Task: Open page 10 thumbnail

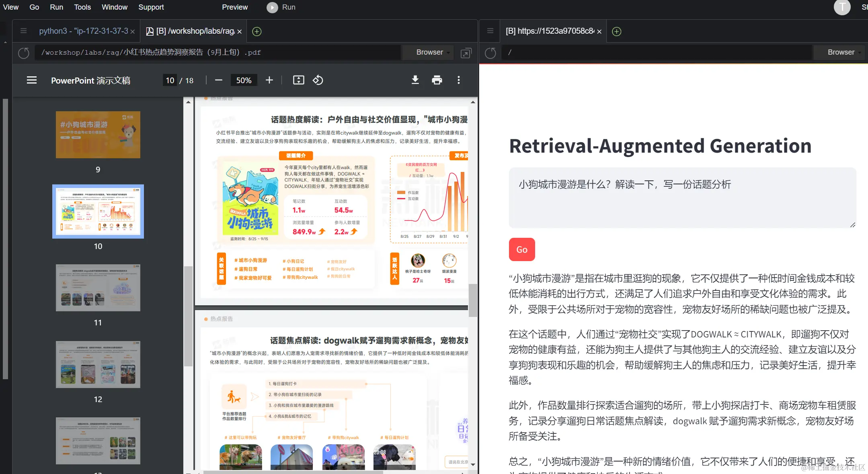Action: [98, 211]
